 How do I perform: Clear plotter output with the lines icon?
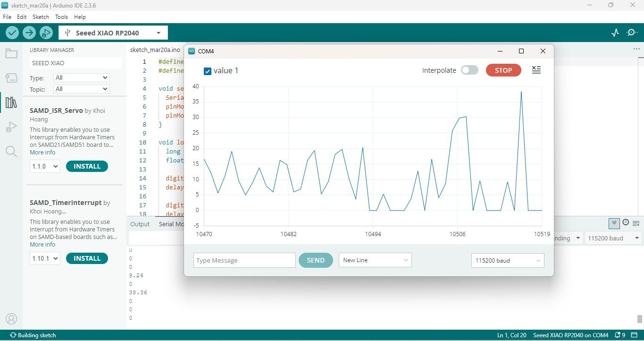536,70
